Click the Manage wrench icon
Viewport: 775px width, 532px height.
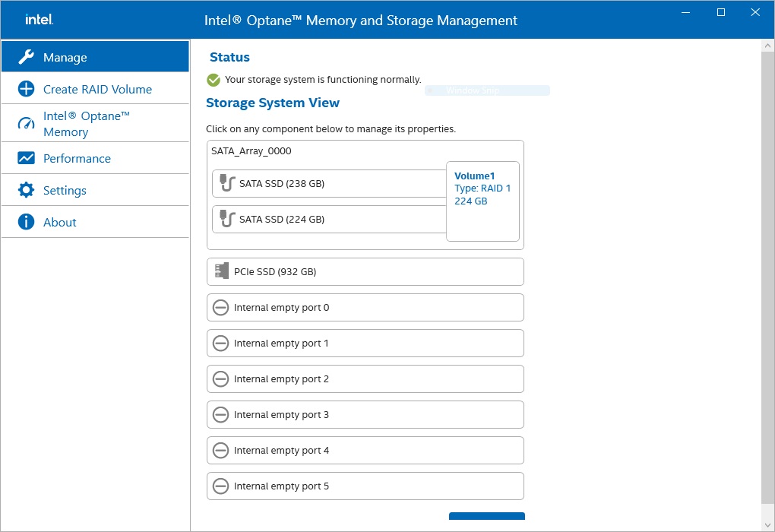pyautogui.click(x=26, y=58)
